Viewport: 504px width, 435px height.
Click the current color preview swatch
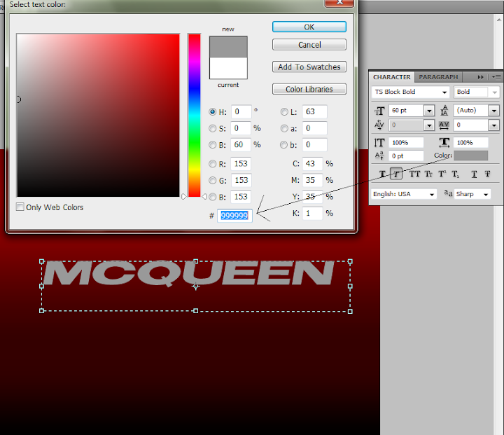point(228,68)
